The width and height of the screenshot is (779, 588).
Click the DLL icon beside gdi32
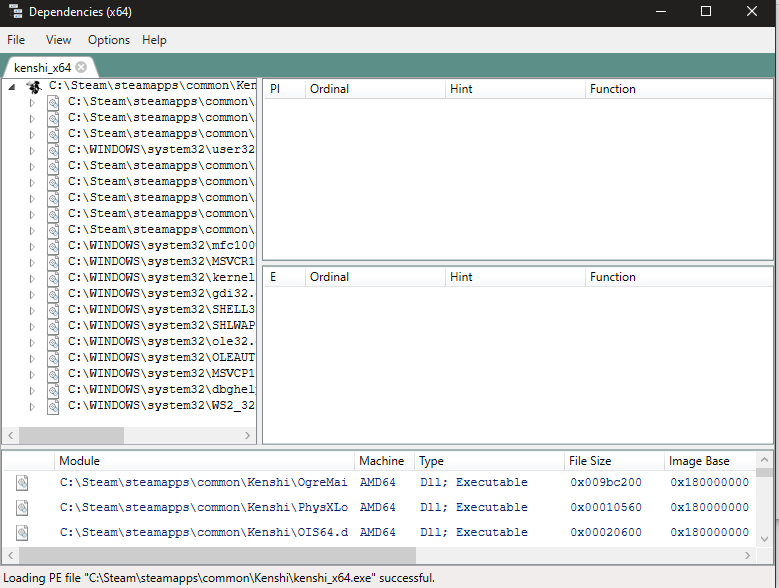coord(53,294)
